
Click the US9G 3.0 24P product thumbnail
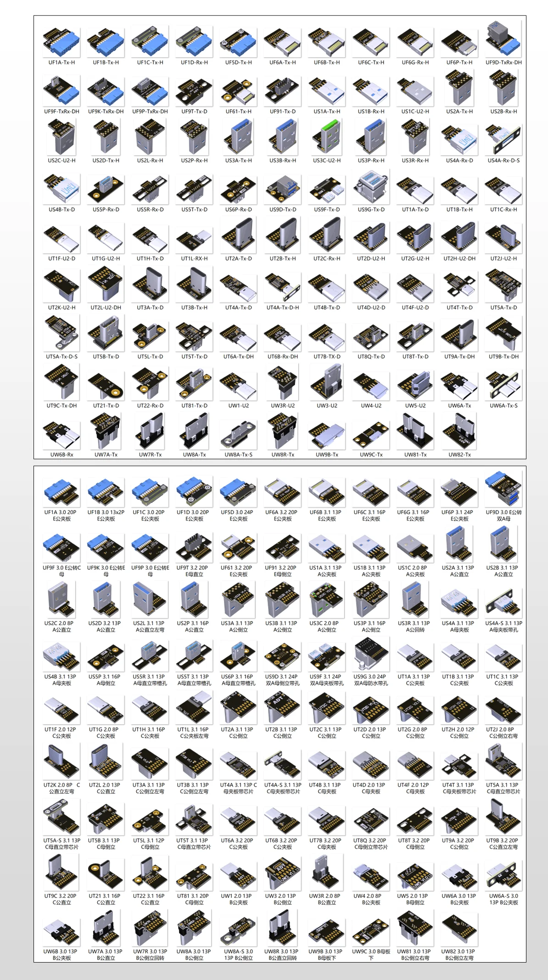tap(371, 655)
